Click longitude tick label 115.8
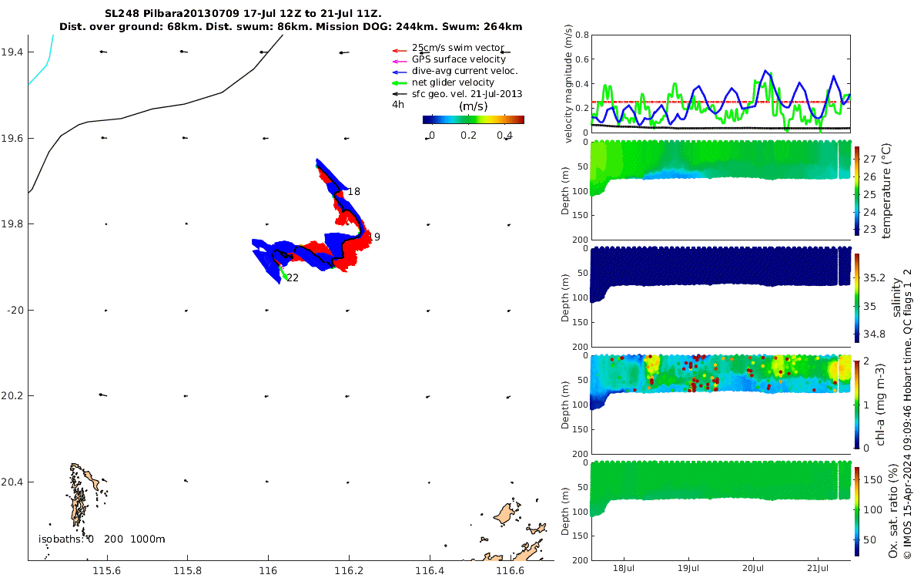 point(187,571)
